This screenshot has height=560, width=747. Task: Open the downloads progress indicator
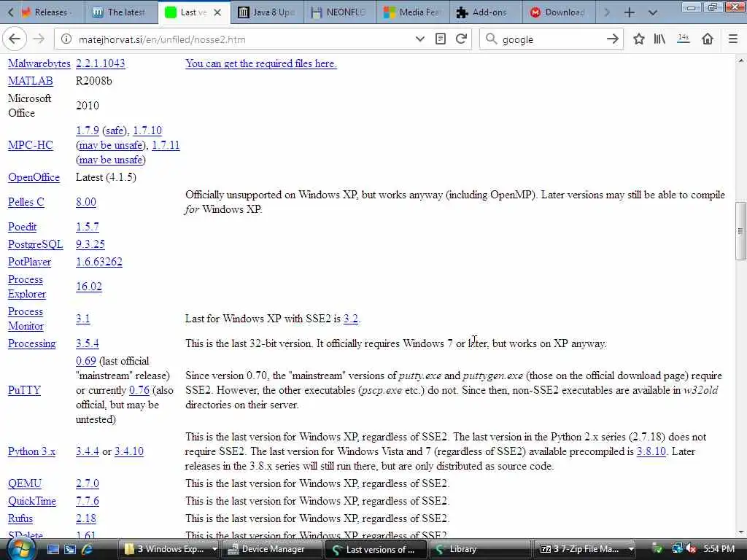(683, 39)
